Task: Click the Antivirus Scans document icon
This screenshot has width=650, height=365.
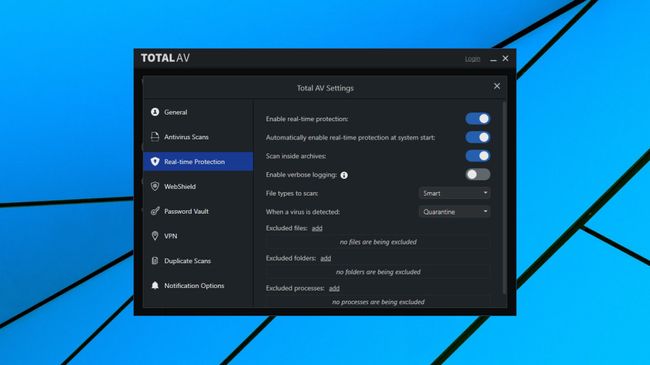Action: tap(155, 137)
